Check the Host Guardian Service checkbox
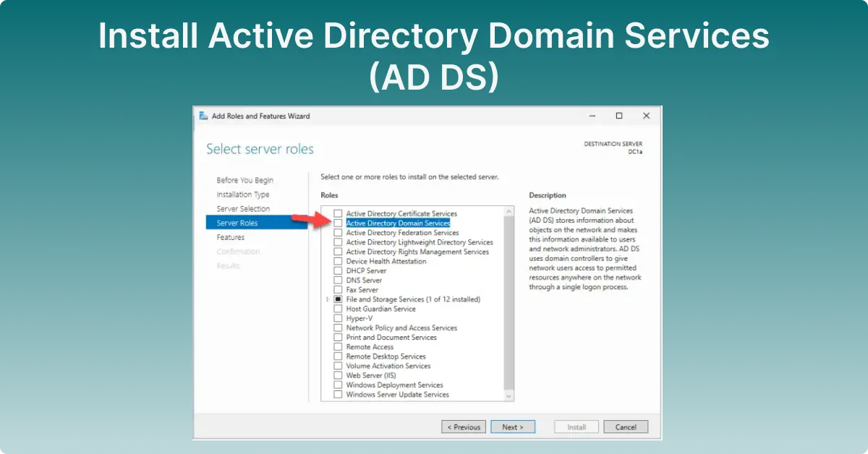The image size is (868, 454). [x=338, y=309]
